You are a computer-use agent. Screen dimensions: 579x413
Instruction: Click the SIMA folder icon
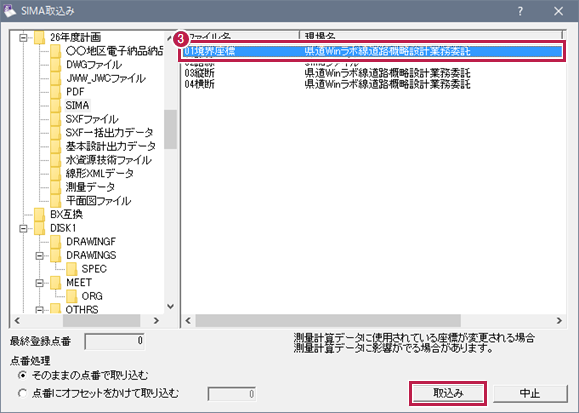click(x=55, y=106)
